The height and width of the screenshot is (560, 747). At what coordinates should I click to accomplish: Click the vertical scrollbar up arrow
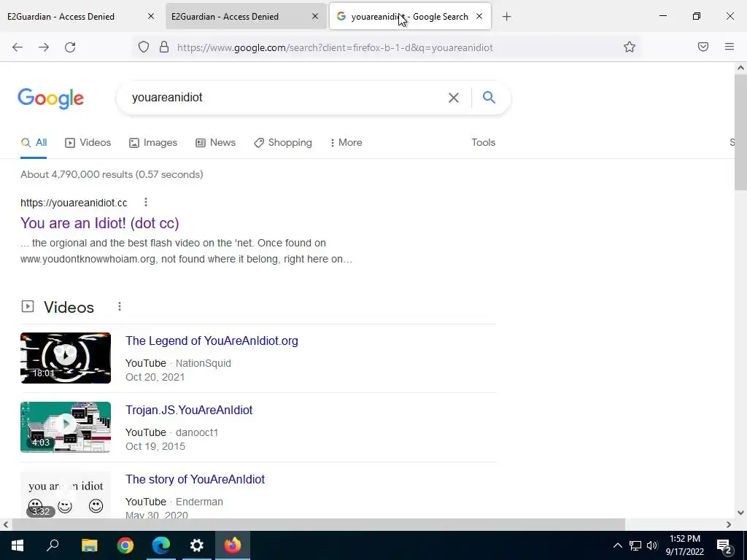tap(740, 68)
